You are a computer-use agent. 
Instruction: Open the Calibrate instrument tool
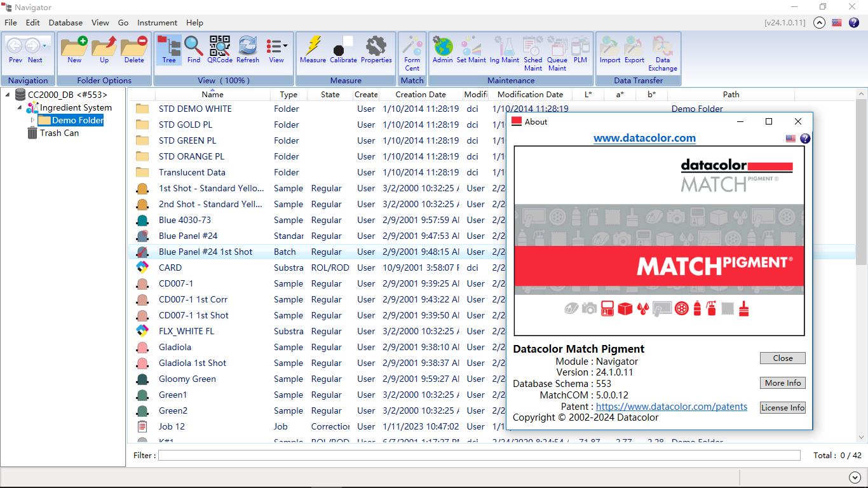343,50
